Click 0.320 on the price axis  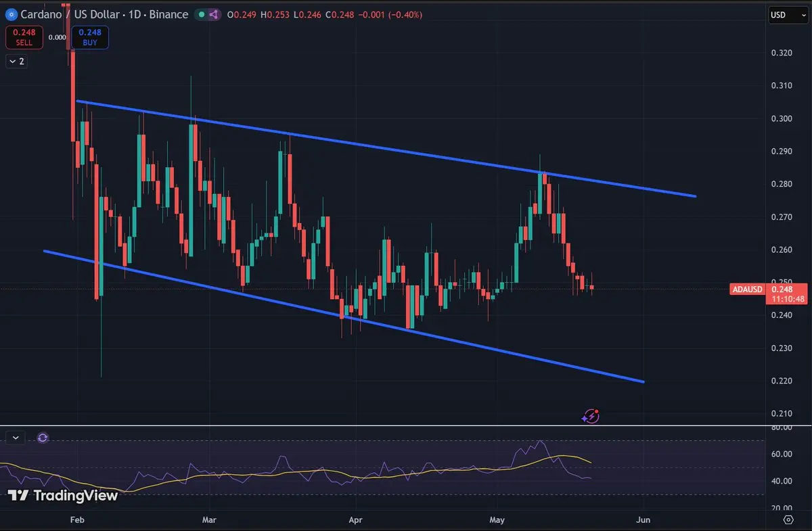click(782, 53)
